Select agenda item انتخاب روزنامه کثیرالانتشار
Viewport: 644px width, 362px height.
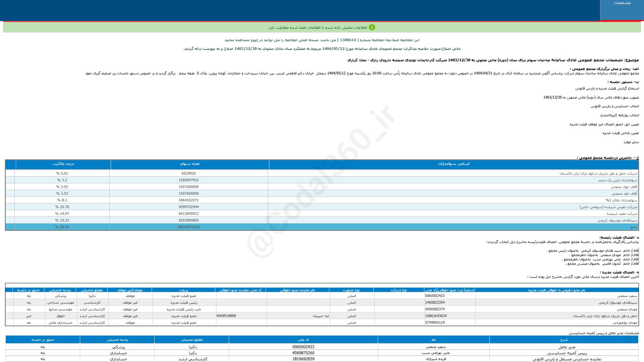(619, 115)
